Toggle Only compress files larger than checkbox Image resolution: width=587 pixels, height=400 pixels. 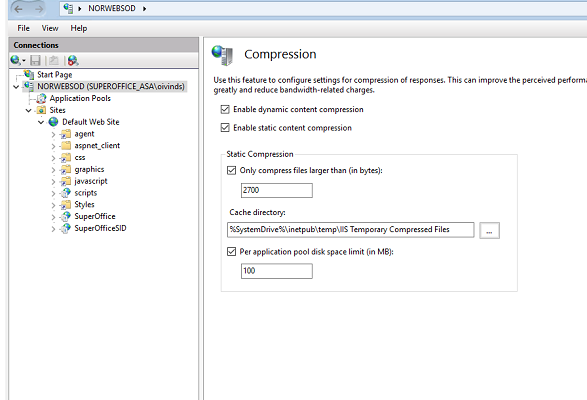point(231,170)
